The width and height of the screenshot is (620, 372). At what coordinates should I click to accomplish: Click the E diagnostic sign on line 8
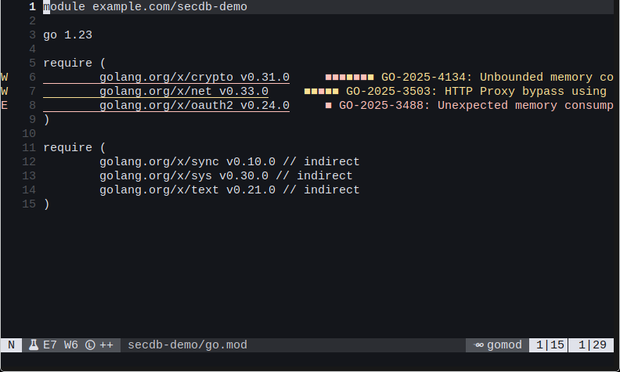tap(4, 105)
